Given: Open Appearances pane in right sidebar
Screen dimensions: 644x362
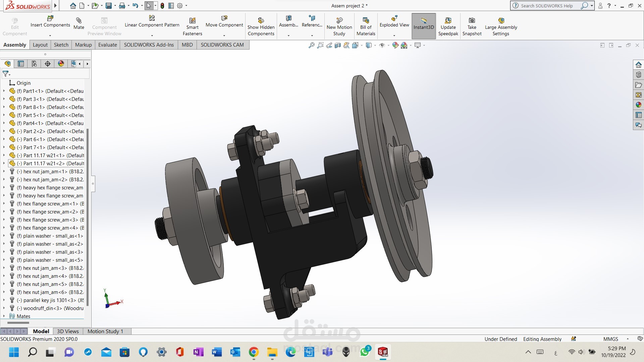Looking at the screenshot, I should click(638, 105).
